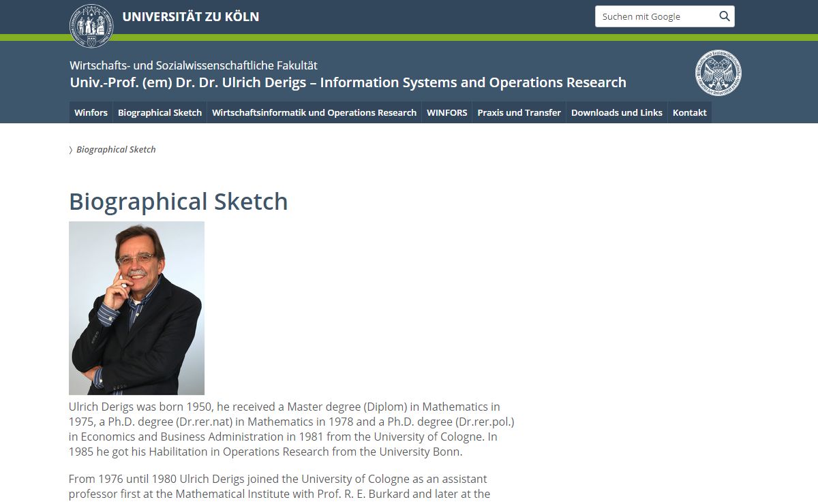Viewport: 818px width, 504px height.
Task: Click the Biographical Sketch page heading
Action: click(179, 202)
